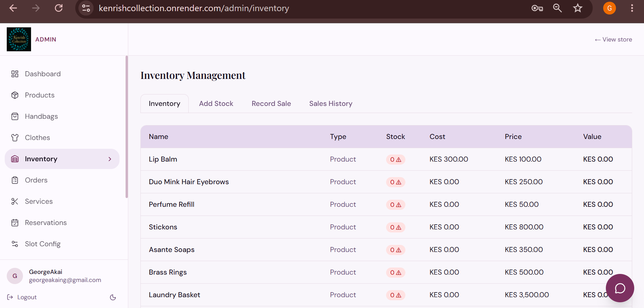Click the Value column header
This screenshot has height=308, width=644.
(592, 137)
